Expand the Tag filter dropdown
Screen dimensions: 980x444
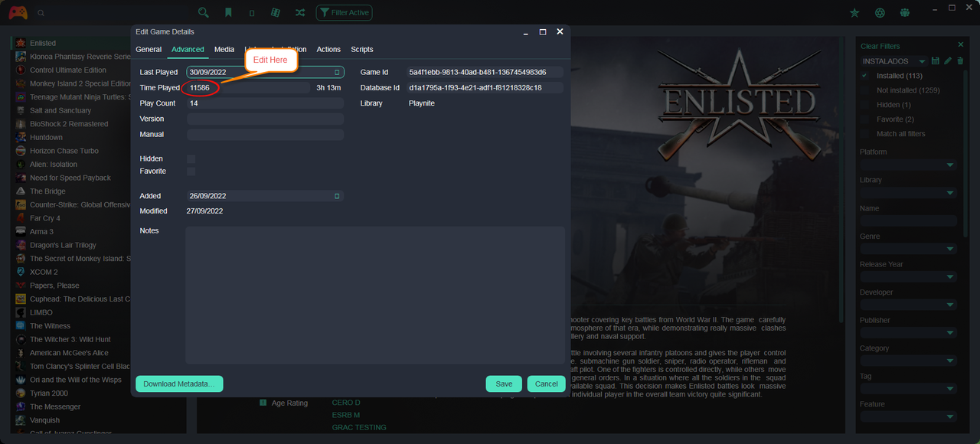pos(950,389)
